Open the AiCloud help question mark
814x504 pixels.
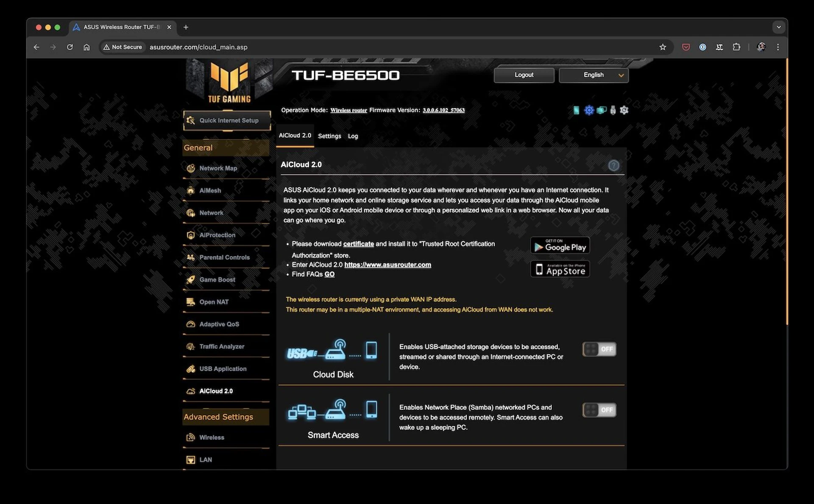click(613, 165)
